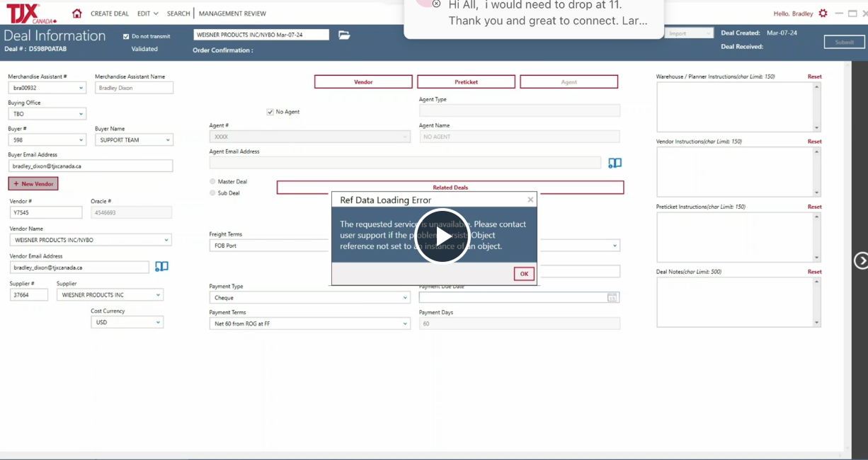Click the Warehouse Instructions scrollbar down arrow
This screenshot has width=868, height=460.
click(x=816, y=128)
